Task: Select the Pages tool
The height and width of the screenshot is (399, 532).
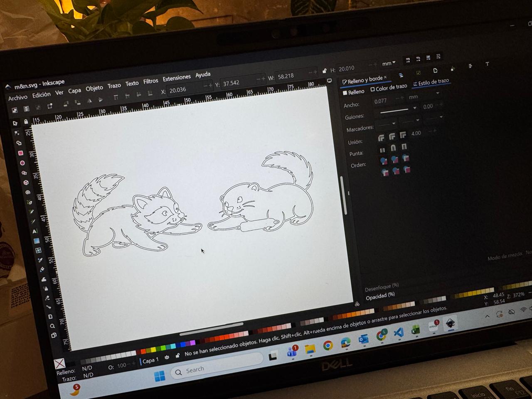Action: click(54, 335)
